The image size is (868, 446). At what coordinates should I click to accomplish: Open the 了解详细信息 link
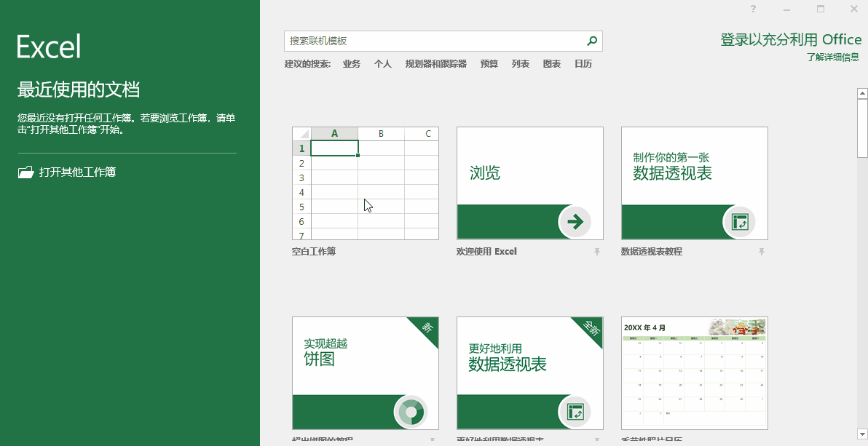coord(832,57)
